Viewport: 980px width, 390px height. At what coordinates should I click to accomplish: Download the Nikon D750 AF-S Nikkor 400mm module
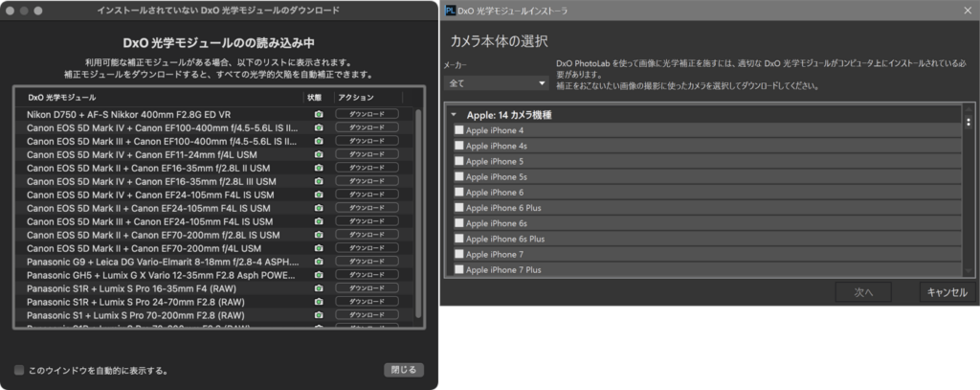tap(367, 114)
